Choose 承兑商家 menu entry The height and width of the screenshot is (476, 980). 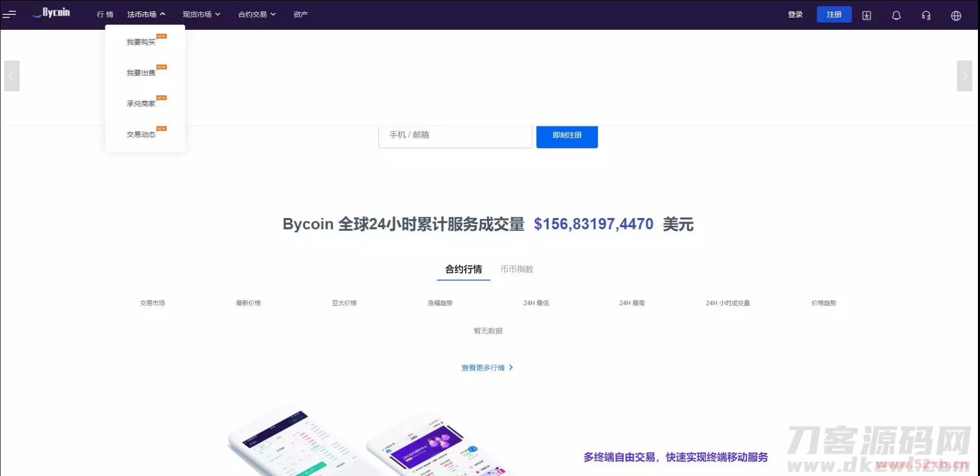(141, 104)
